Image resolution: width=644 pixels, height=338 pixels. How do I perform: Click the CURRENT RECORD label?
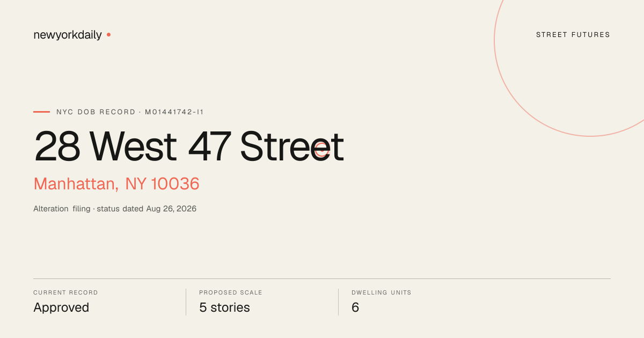(x=65, y=293)
